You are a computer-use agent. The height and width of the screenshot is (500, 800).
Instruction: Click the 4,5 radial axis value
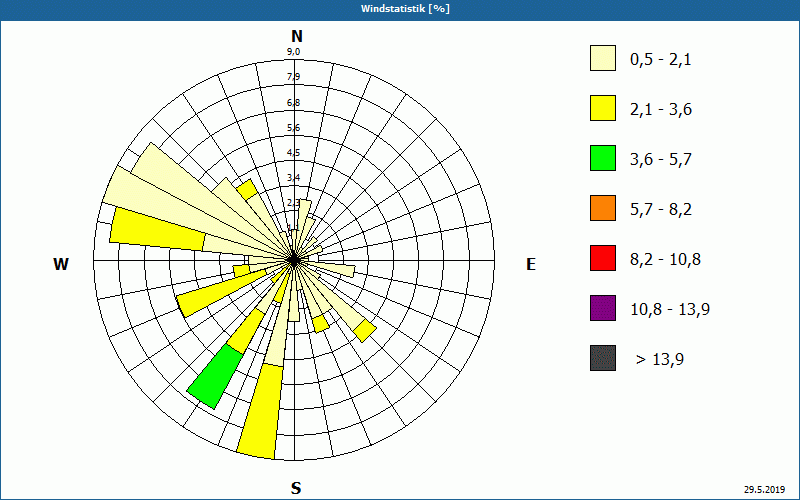(x=293, y=153)
